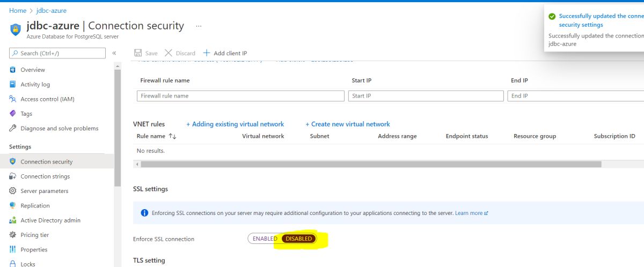The height and width of the screenshot is (267, 644).
Task: Click the Address range column header
Action: [397, 136]
